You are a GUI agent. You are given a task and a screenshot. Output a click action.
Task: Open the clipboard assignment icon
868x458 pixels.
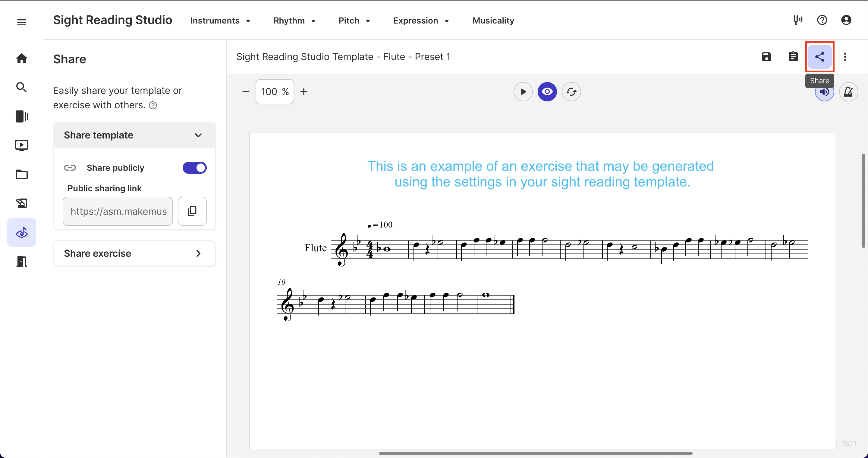793,57
